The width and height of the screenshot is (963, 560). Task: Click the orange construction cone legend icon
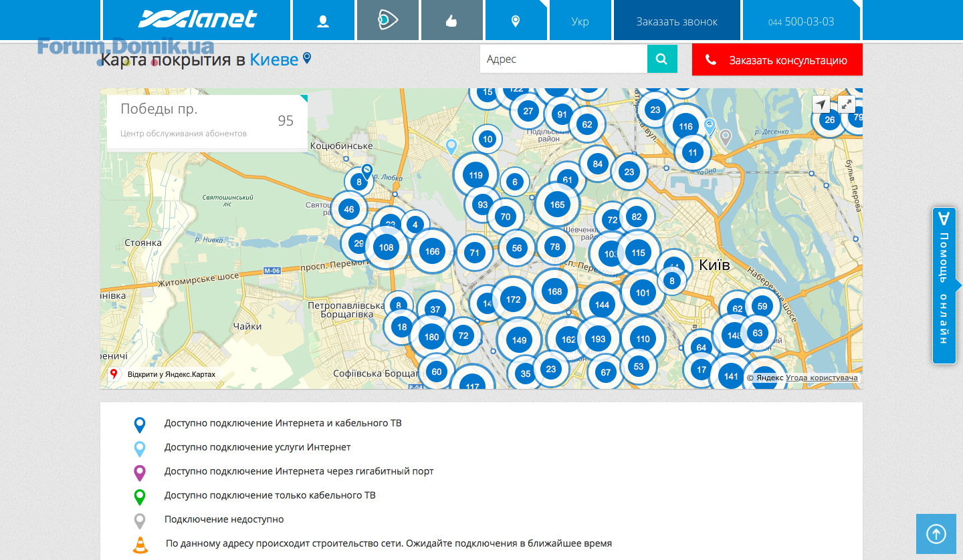[140, 545]
